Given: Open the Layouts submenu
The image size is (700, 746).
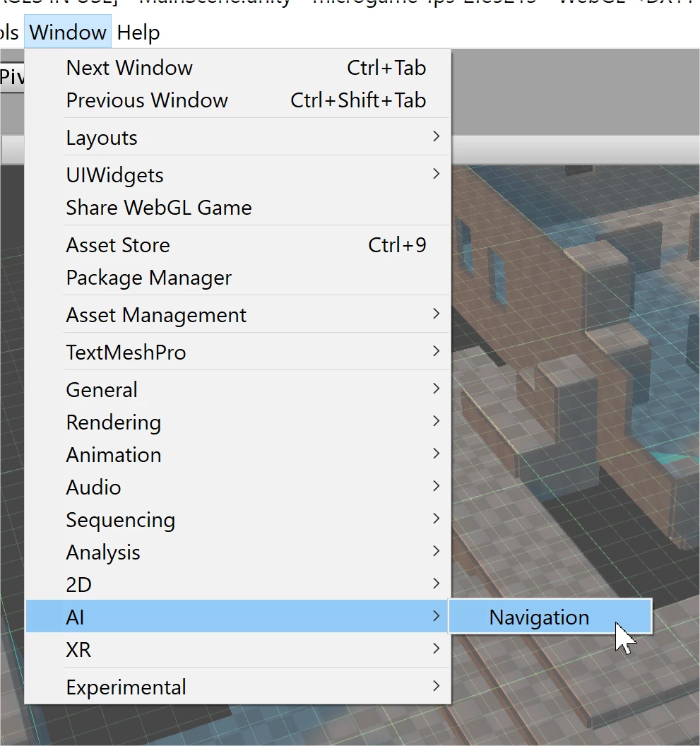Looking at the screenshot, I should pyautogui.click(x=238, y=138).
